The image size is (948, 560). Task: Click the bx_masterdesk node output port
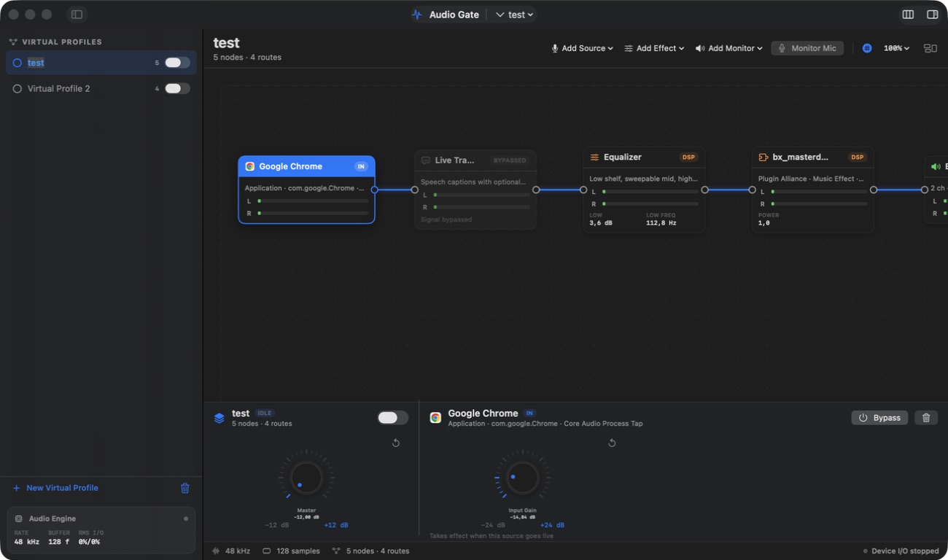874,190
